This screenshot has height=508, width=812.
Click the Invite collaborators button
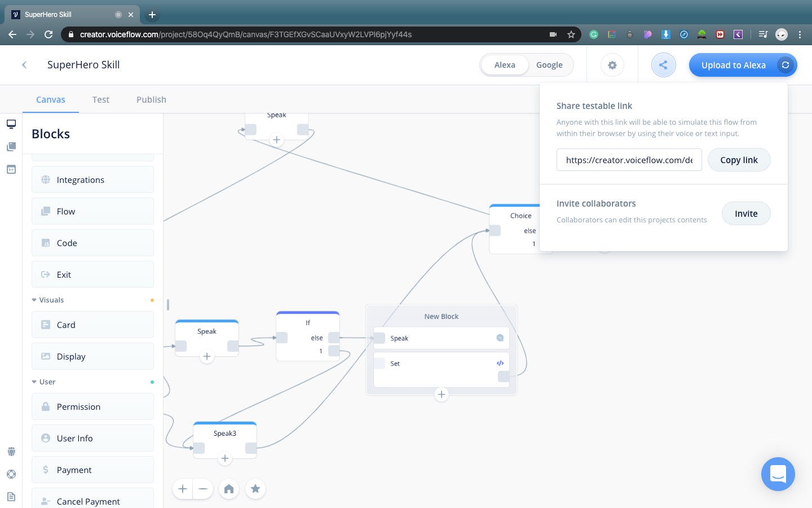point(746,213)
